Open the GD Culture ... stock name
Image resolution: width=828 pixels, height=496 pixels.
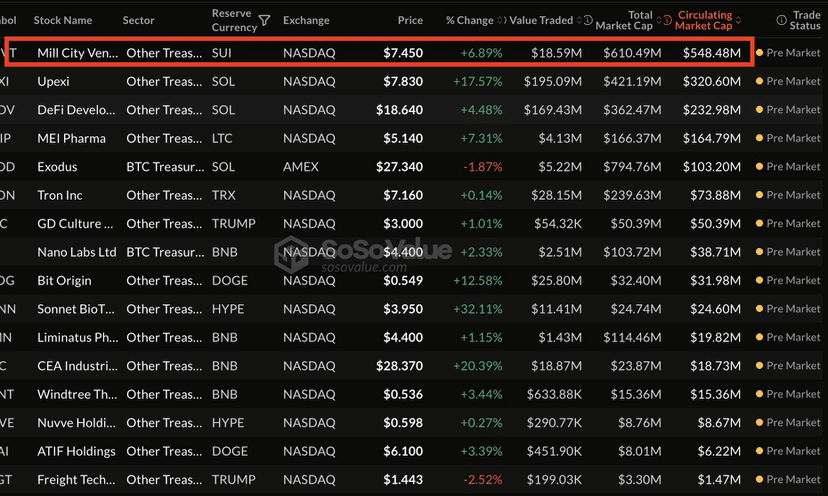75,224
